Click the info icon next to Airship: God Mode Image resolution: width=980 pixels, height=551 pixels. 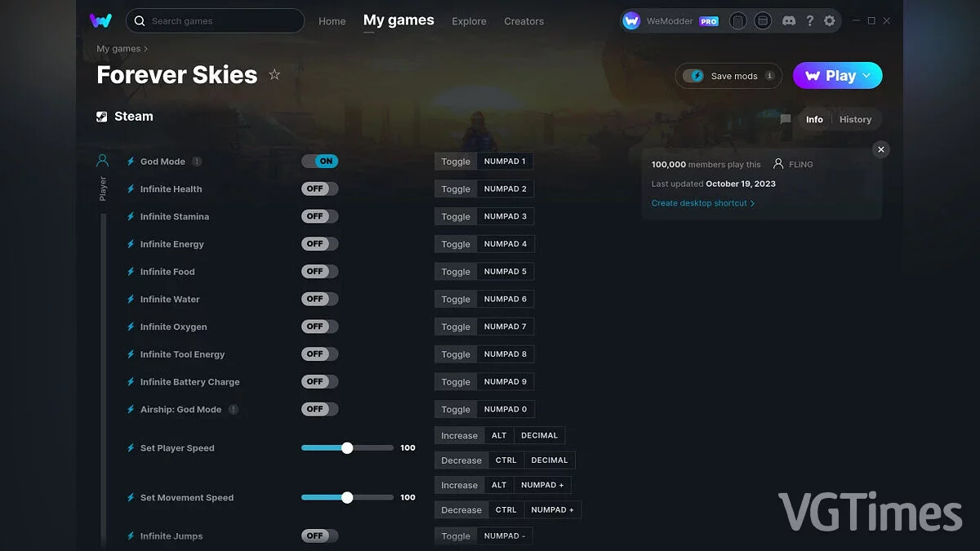(234, 409)
